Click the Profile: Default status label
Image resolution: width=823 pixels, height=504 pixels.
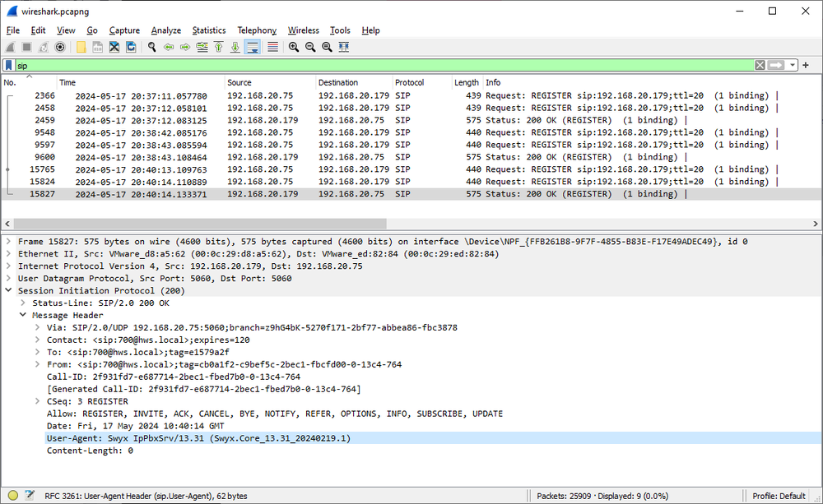(x=779, y=495)
